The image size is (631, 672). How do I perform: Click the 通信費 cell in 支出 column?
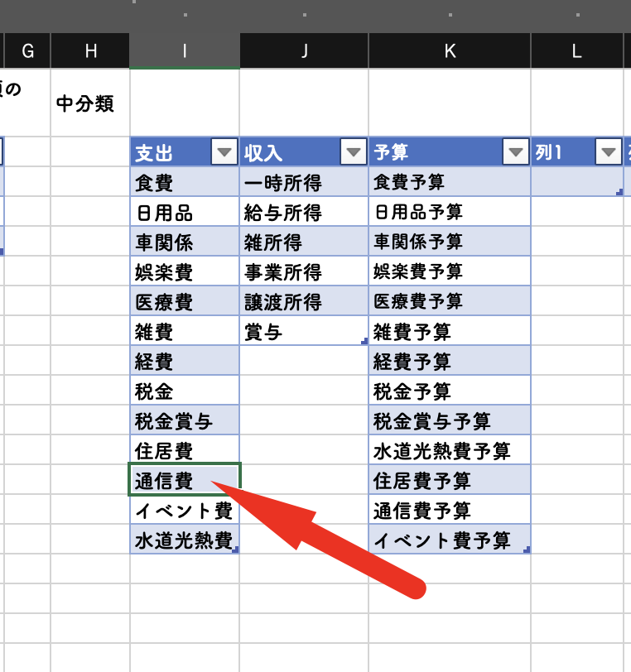184,480
